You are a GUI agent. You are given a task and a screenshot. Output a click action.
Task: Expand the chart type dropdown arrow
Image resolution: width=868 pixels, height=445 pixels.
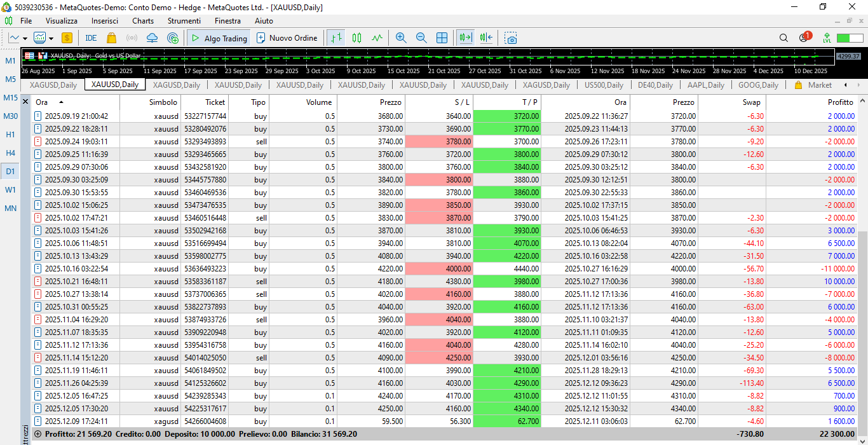tap(25, 38)
